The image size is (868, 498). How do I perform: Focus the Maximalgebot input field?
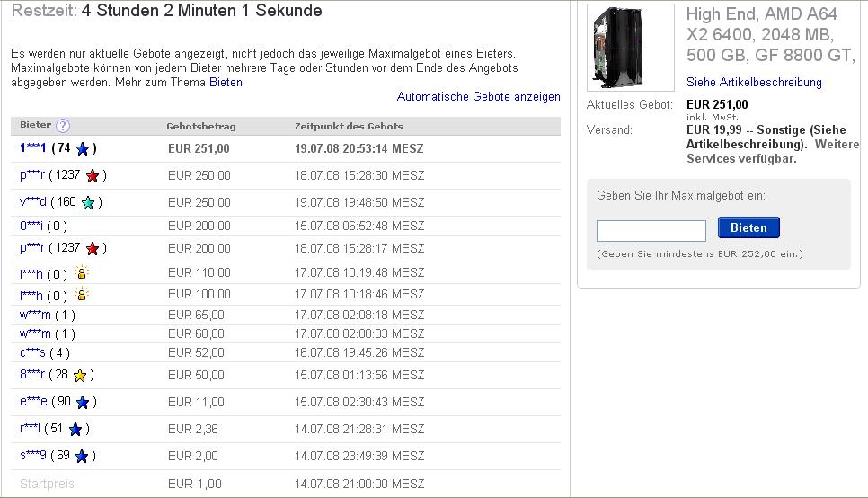651,230
